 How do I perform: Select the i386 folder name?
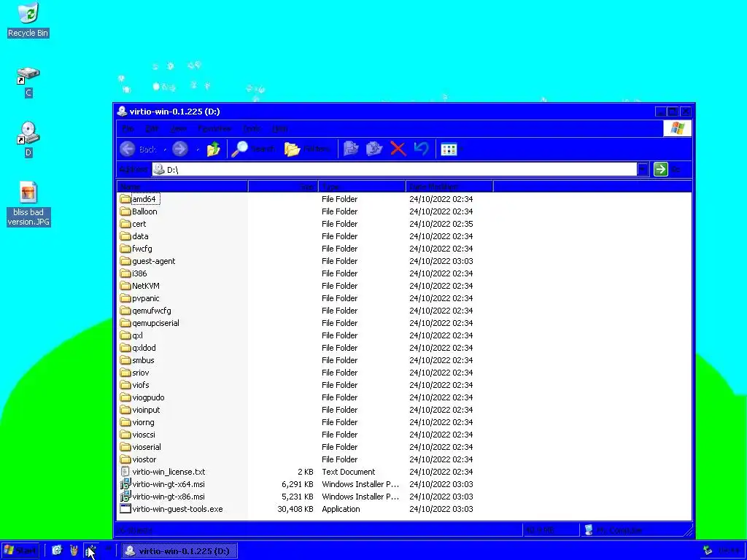tap(139, 273)
